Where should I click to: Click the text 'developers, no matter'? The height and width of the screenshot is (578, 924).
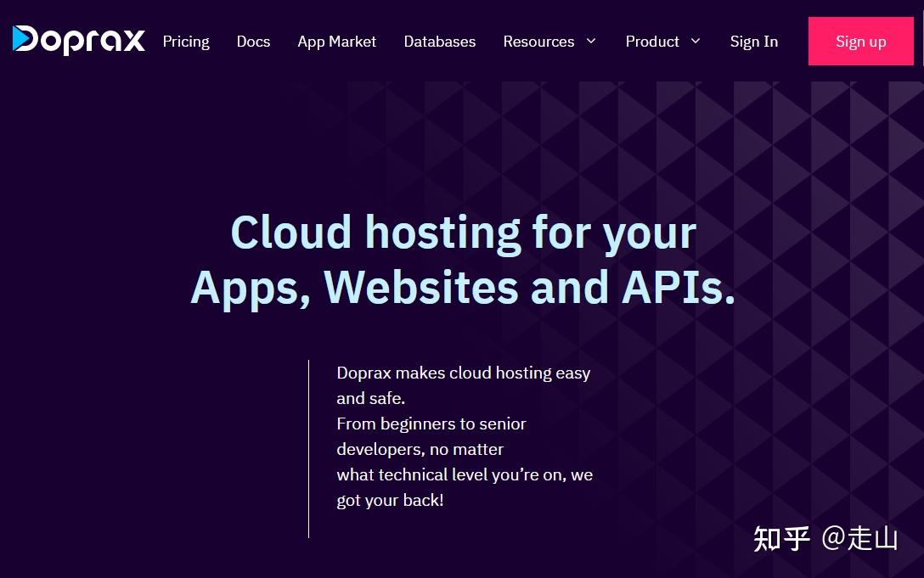click(x=420, y=450)
